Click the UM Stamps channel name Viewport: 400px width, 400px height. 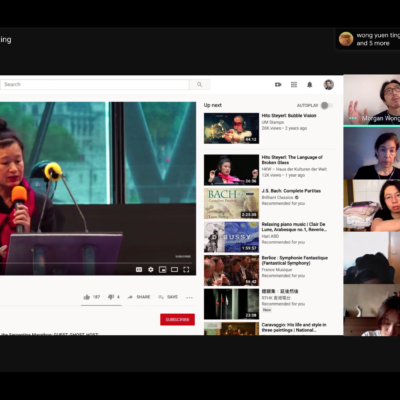(x=273, y=122)
